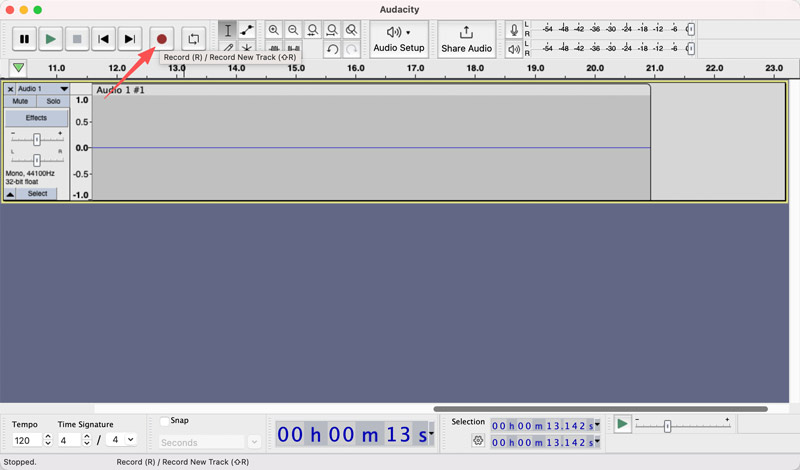The width and height of the screenshot is (800, 470).
Task: Trim audio outside selection icon
Action: coord(274,48)
